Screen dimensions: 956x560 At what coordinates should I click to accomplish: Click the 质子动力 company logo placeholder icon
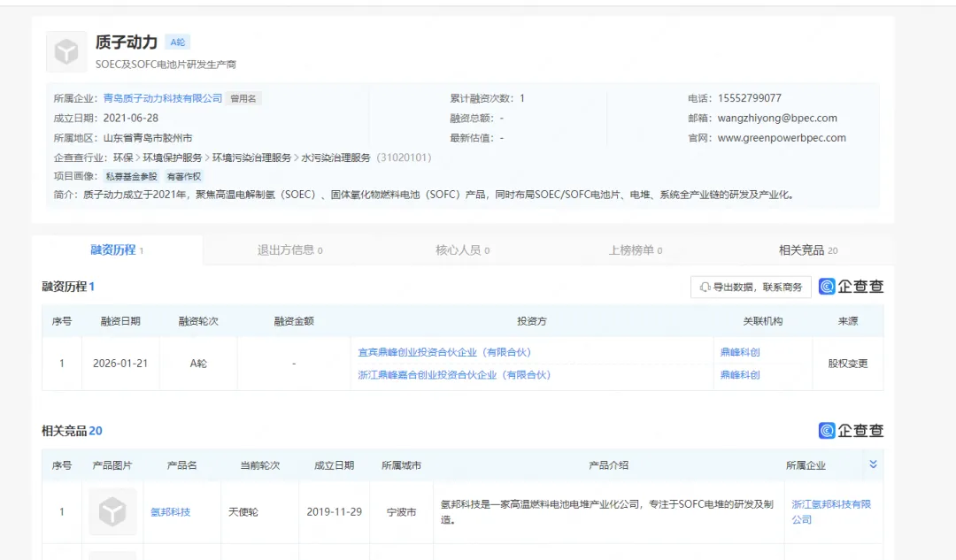(66, 52)
